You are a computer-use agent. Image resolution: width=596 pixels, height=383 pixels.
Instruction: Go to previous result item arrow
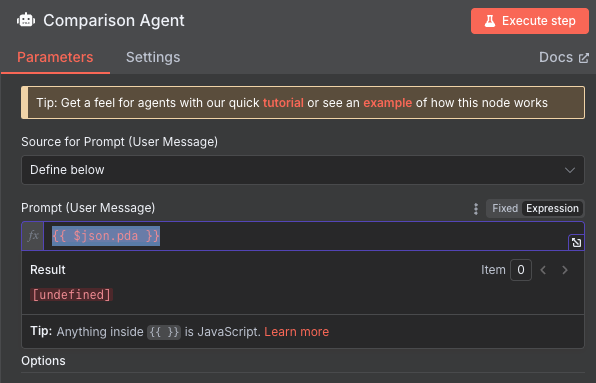click(543, 270)
